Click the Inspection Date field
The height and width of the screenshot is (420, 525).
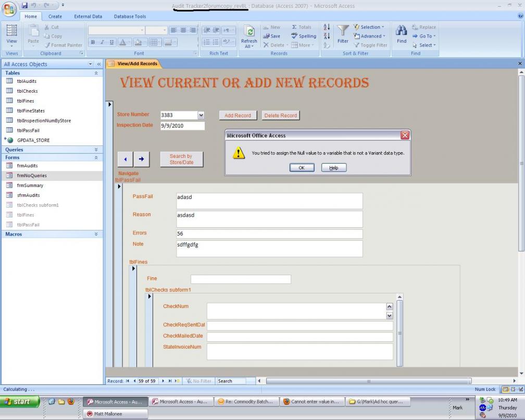click(182, 126)
